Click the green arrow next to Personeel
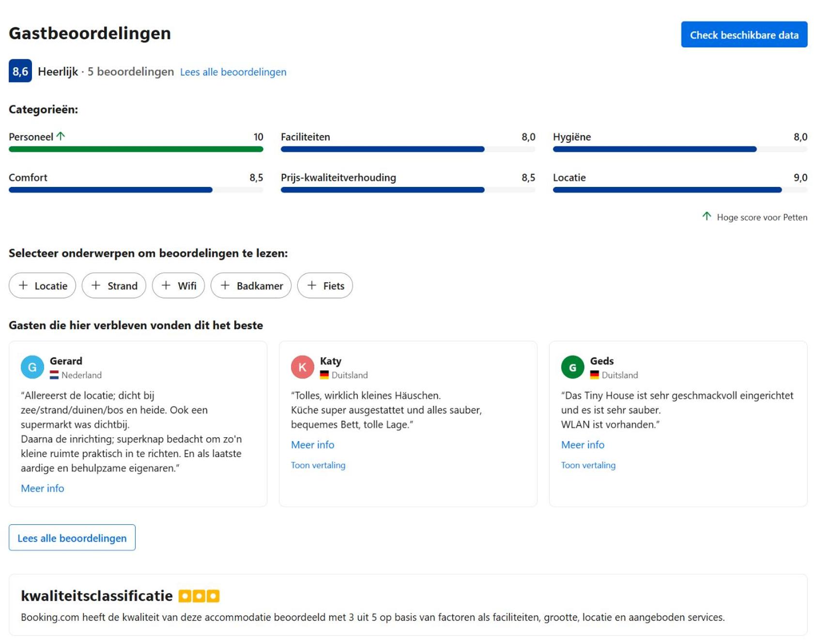The width and height of the screenshot is (827, 644). tap(61, 136)
